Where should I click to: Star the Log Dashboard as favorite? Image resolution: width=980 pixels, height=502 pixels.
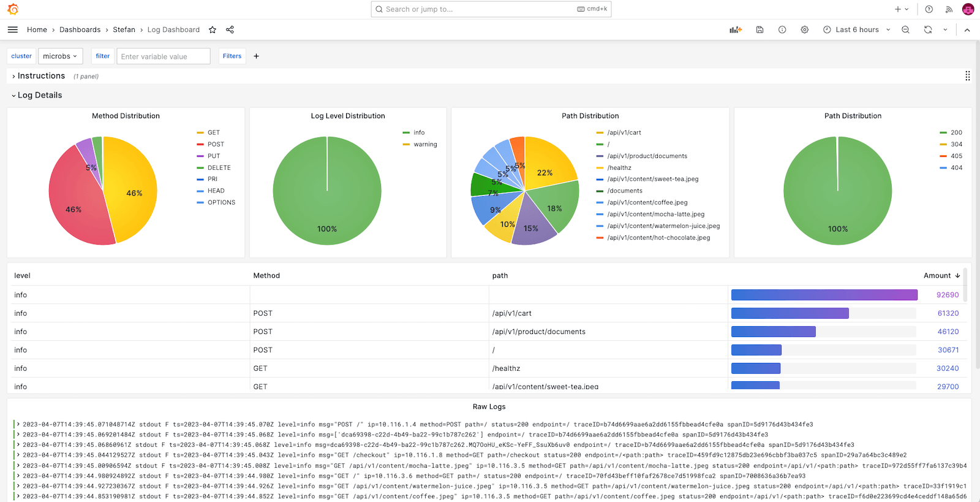coord(213,29)
